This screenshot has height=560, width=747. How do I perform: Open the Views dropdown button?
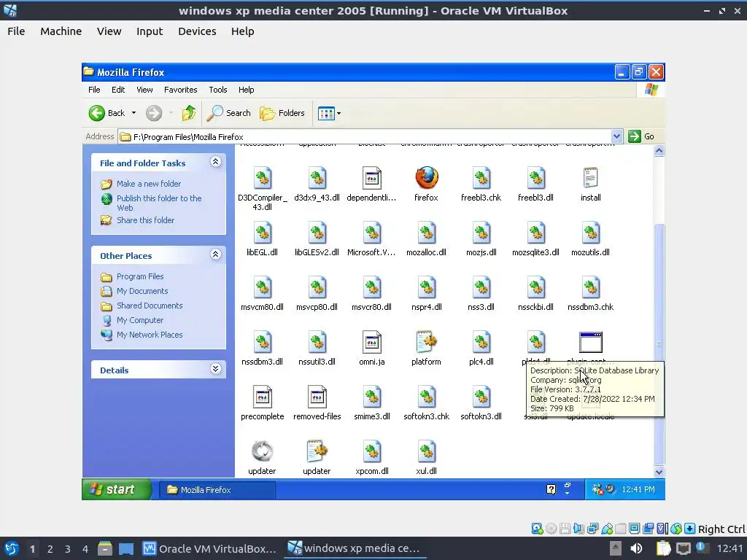tap(329, 113)
